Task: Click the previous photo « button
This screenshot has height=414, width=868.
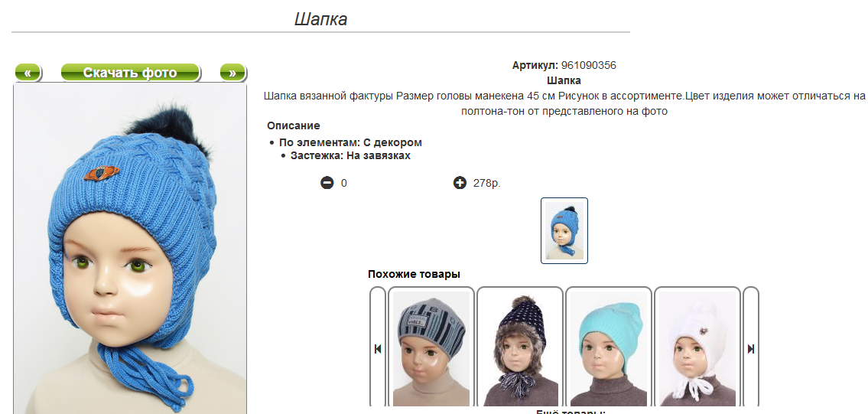Action: coord(28,73)
